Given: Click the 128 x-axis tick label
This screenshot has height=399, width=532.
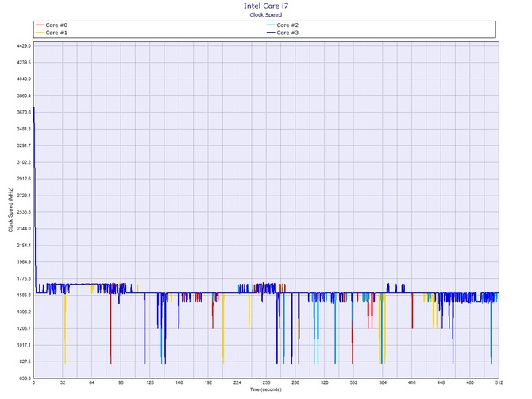Looking at the screenshot, I should tap(150, 382).
